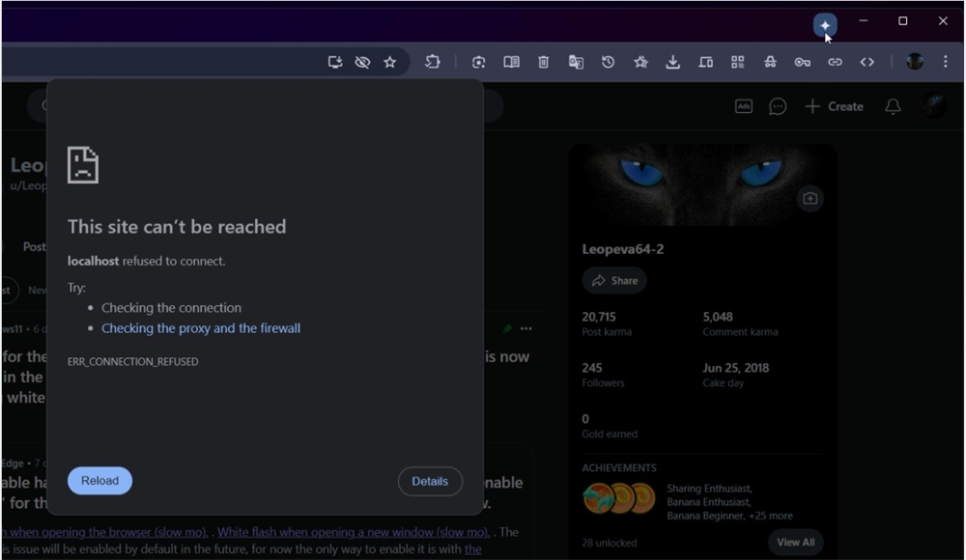Screen dimensions: 966x560
Task: Click 'This site can't be reached' heading
Action: [177, 227]
